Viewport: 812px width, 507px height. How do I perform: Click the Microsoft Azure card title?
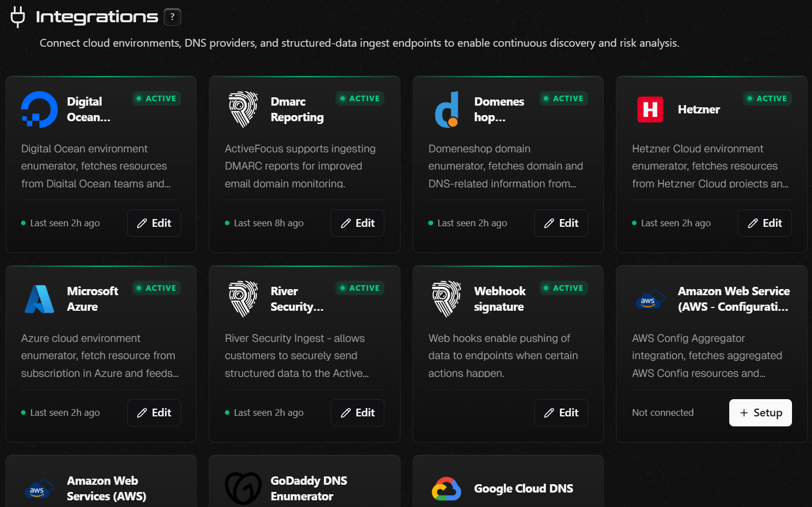pos(93,299)
